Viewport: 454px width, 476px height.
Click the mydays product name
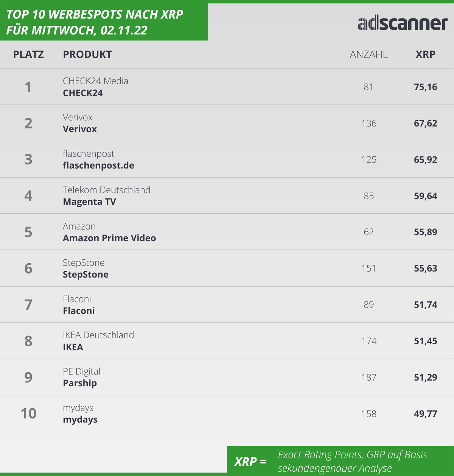tap(80, 420)
